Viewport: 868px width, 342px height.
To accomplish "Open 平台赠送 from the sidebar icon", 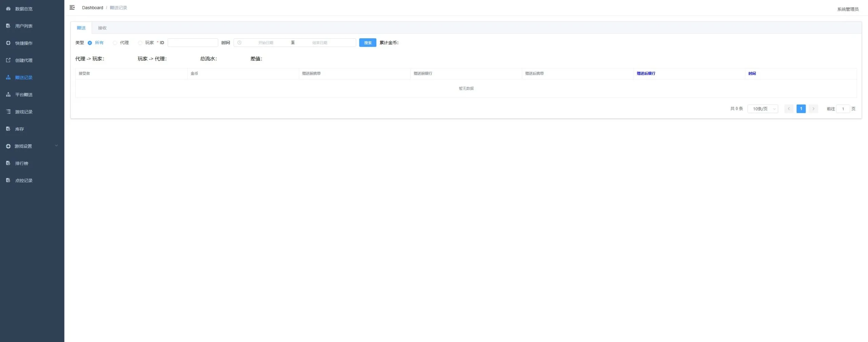I will [x=8, y=95].
